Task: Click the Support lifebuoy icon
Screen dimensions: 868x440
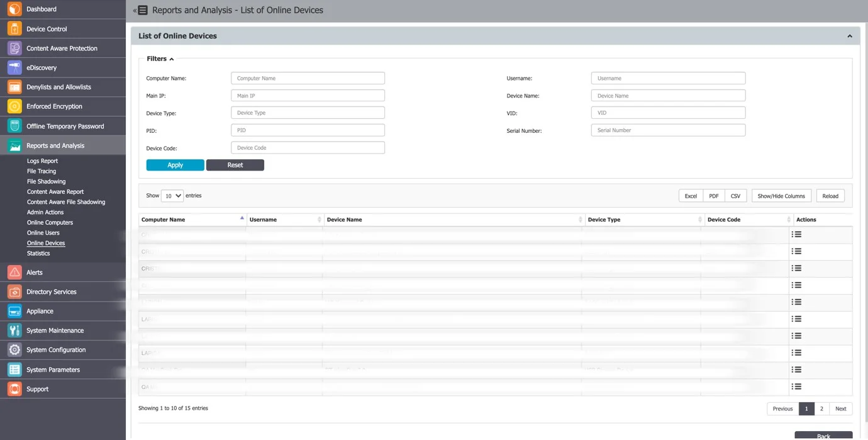Action: (x=14, y=389)
